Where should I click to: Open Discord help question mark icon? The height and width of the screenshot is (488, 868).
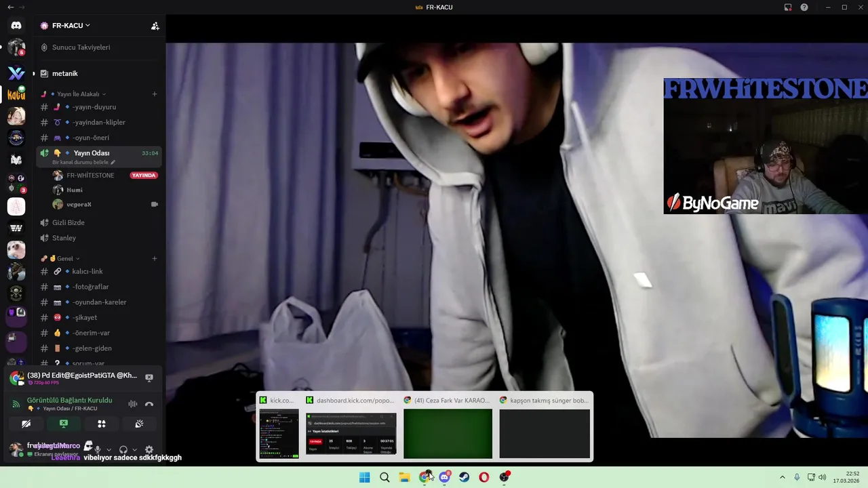(804, 7)
